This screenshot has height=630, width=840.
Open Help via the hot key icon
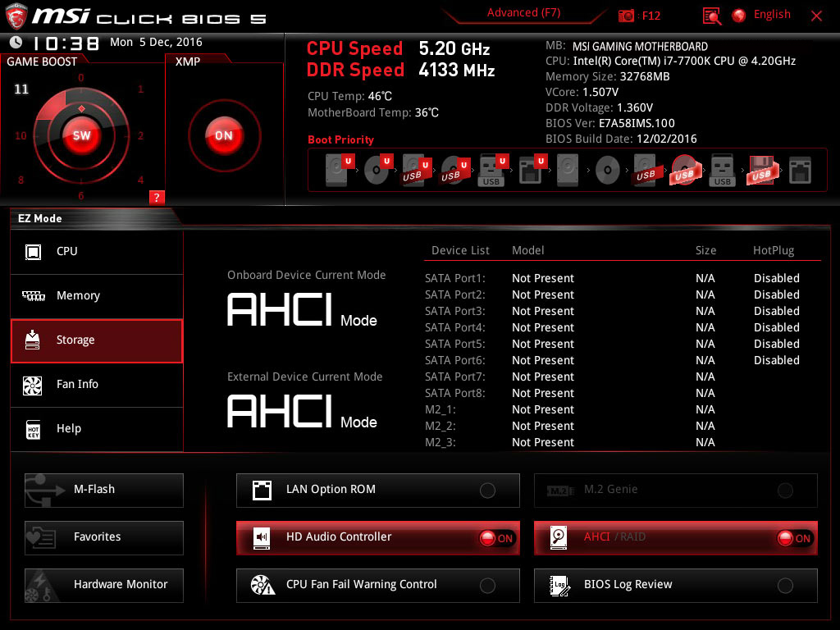click(33, 429)
